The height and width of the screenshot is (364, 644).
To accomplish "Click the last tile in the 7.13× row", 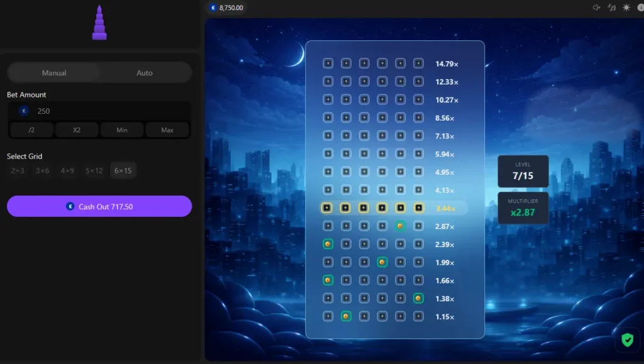I will 418,135.
